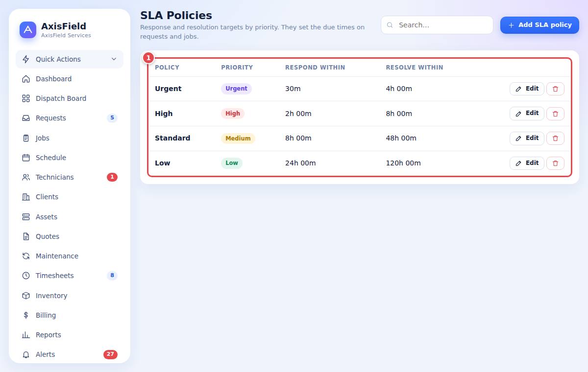Edit the Standard policy
The height and width of the screenshot is (372, 588).
click(527, 139)
